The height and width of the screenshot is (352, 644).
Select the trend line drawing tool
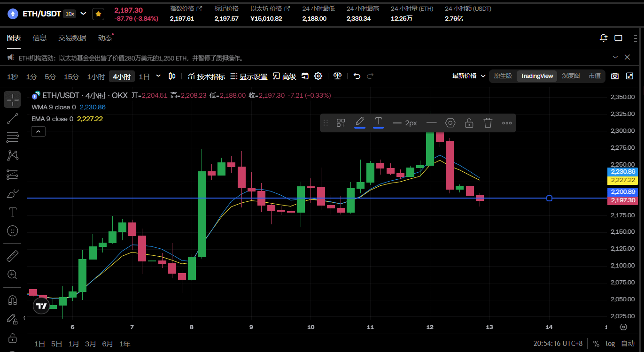coord(13,119)
